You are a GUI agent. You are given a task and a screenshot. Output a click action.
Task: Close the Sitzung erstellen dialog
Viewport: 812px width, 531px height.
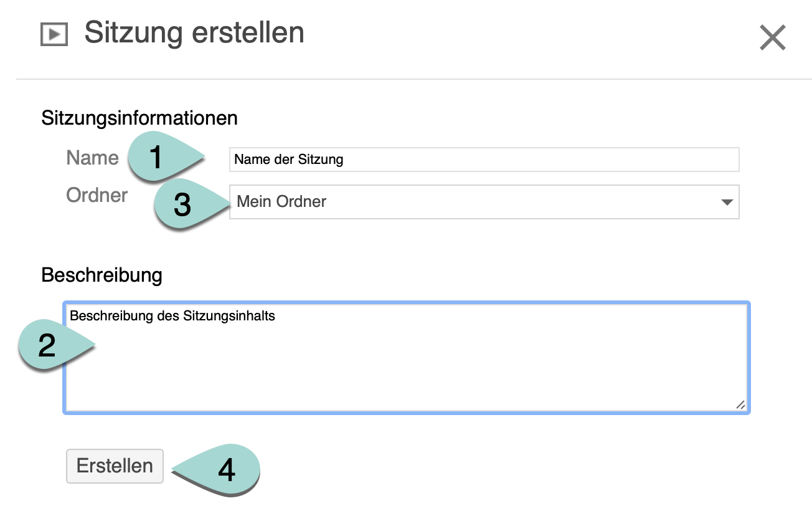click(x=773, y=38)
